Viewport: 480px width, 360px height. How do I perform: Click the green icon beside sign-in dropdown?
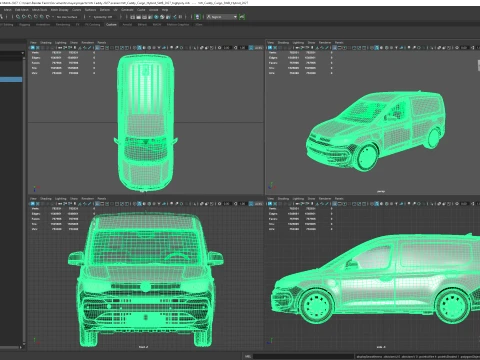[242, 17]
